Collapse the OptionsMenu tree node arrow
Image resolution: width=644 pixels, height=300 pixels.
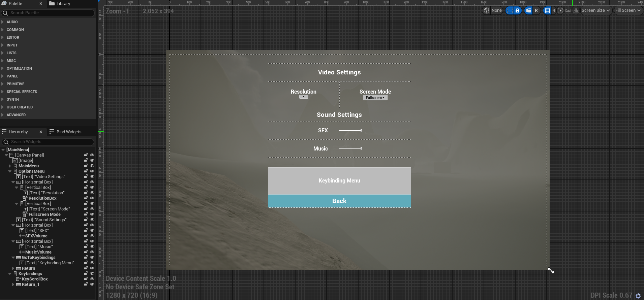tap(10, 171)
